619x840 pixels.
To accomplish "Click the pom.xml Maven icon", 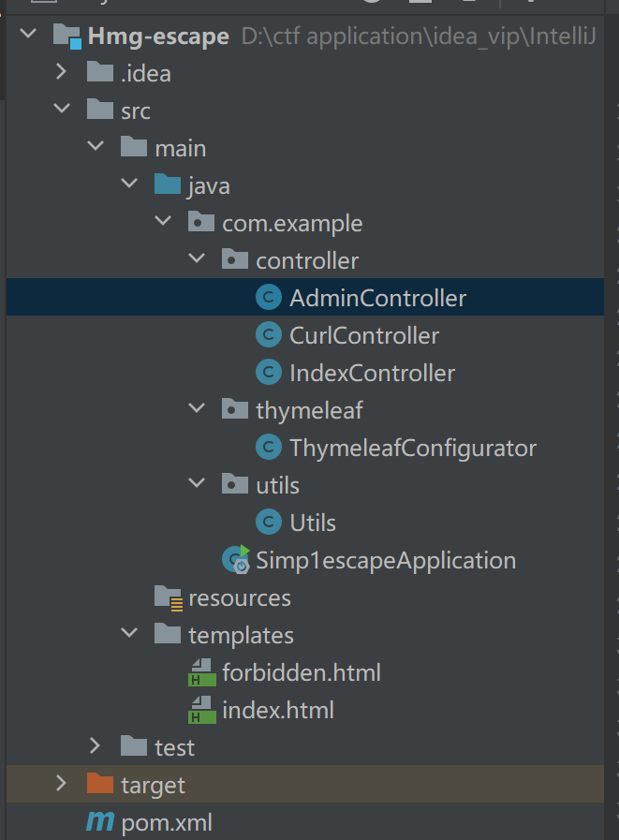I will (99, 822).
